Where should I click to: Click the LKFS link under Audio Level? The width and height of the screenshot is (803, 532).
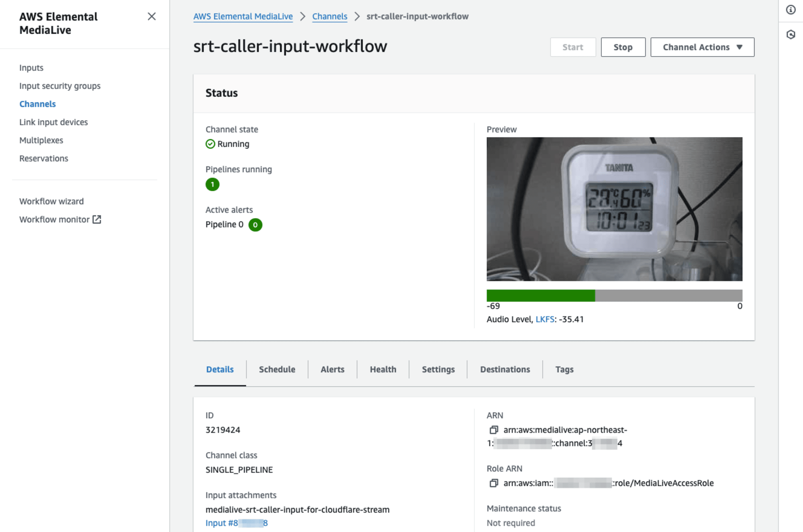coord(545,319)
